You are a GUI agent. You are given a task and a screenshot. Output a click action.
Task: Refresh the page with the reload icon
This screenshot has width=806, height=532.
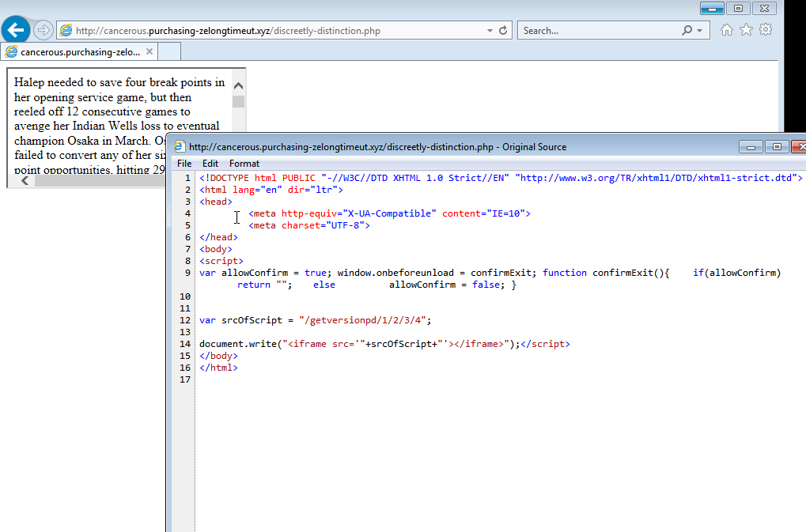pyautogui.click(x=502, y=31)
